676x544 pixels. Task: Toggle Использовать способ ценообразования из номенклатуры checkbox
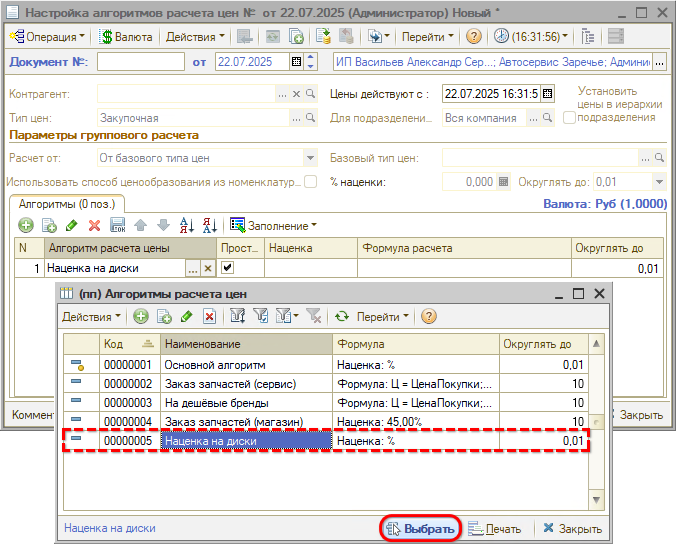pos(311,182)
